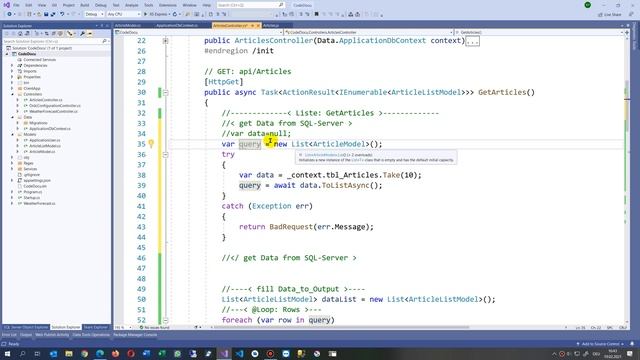This screenshot has height=360, width=640.
Task: Open the Package Manager Console panel
Action: tap(135, 335)
